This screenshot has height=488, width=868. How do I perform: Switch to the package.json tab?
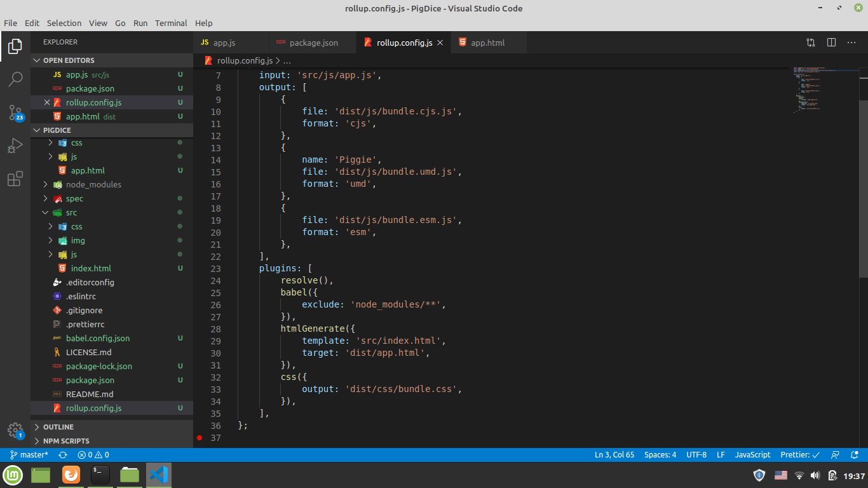[x=313, y=43]
